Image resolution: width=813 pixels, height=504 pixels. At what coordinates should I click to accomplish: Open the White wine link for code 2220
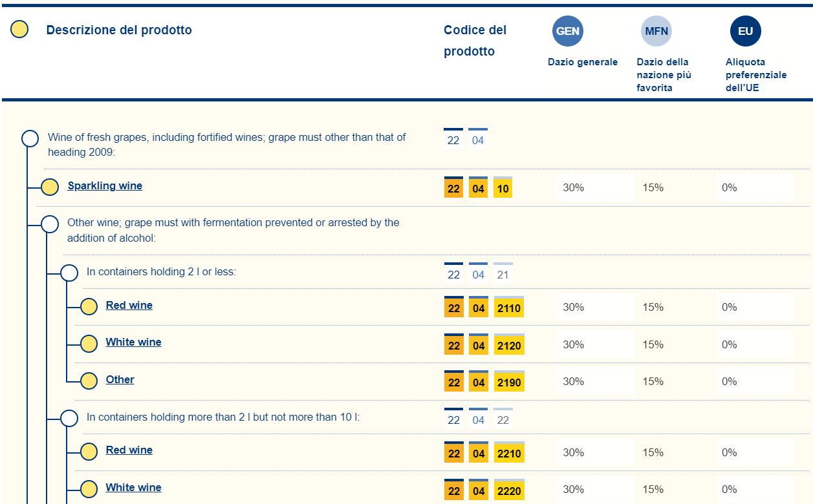[x=133, y=488]
